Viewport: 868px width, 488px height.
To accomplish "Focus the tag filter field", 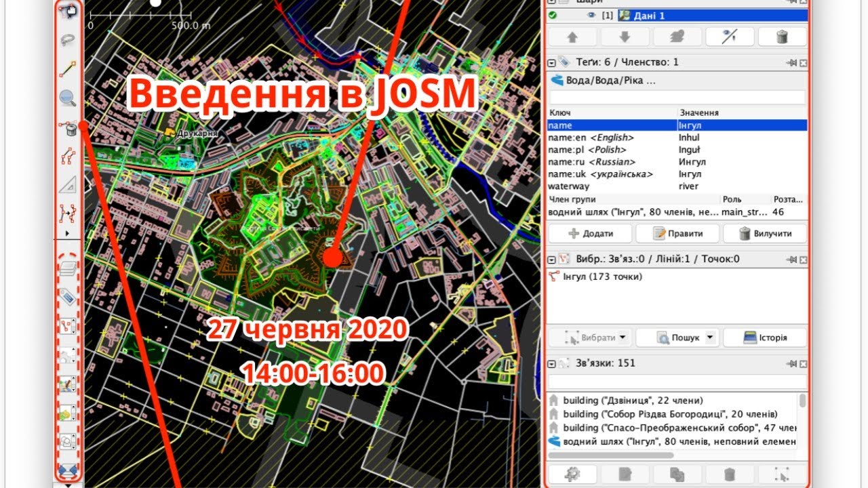I will click(677, 98).
